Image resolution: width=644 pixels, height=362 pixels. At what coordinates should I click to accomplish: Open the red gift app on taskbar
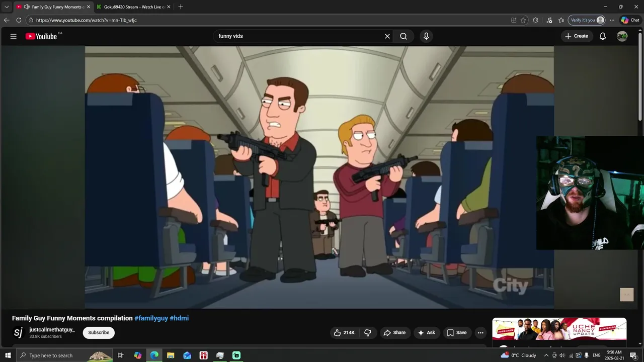pos(204,355)
